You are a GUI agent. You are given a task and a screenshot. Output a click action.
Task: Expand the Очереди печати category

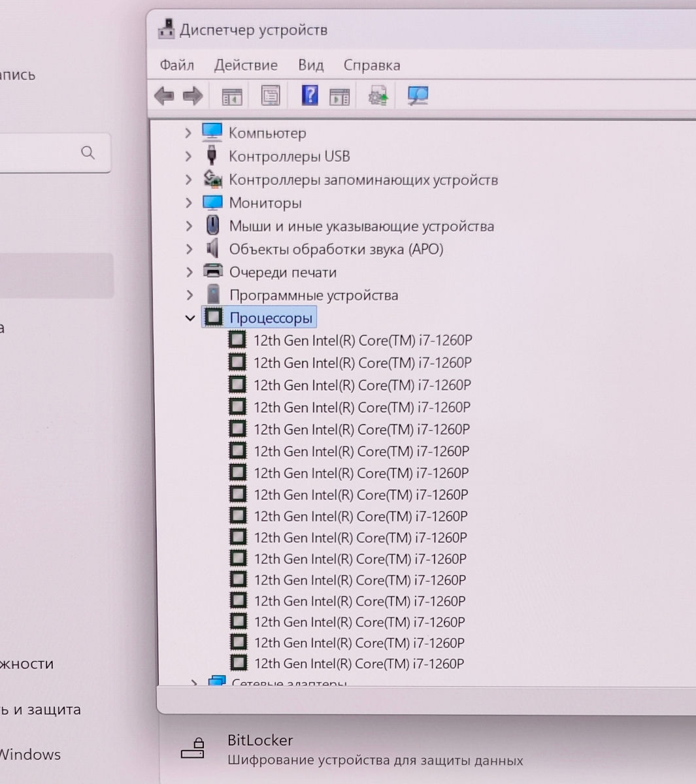point(189,272)
